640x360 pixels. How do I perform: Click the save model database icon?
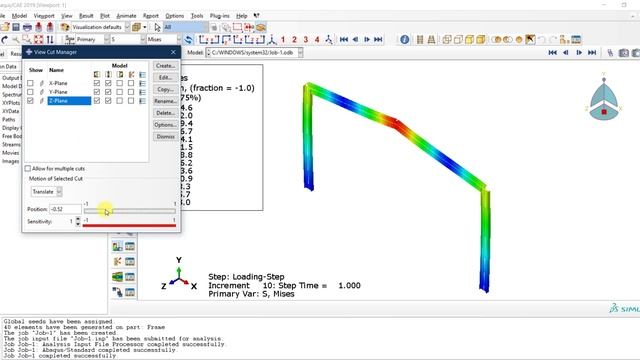16,27
